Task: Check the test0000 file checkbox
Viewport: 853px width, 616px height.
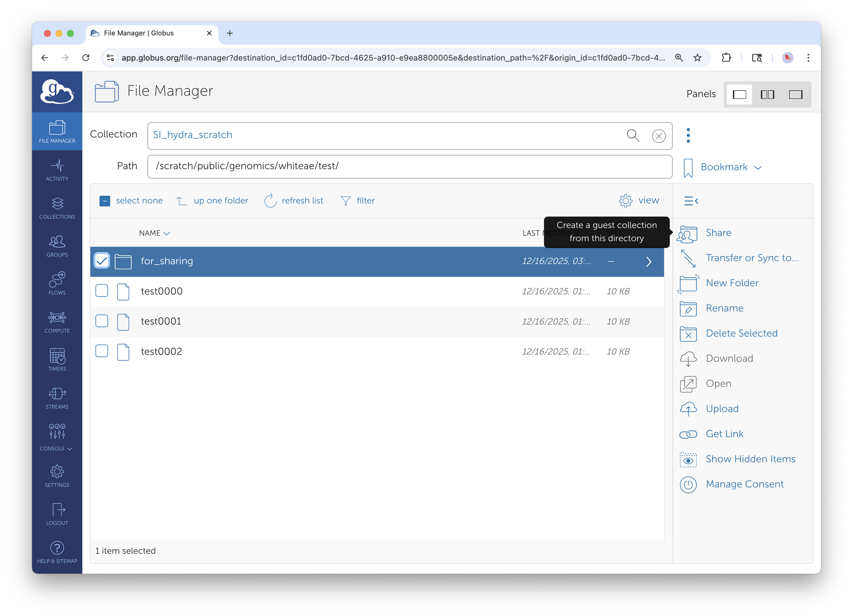Action: tap(102, 291)
